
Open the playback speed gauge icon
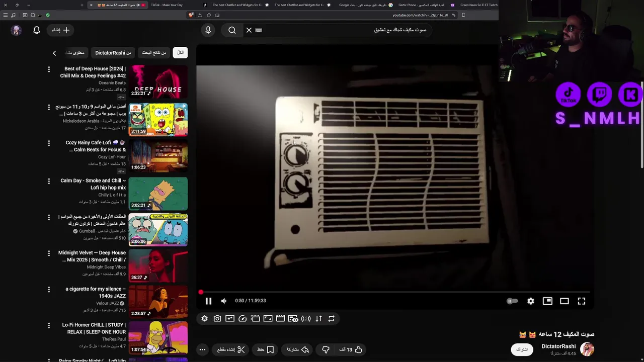(x=243, y=318)
